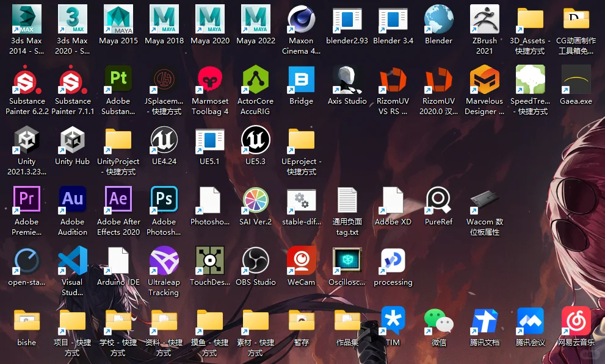This screenshot has height=364, width=605.
Task: Open SAI Ver.2 color wheel icon
Action: click(256, 200)
